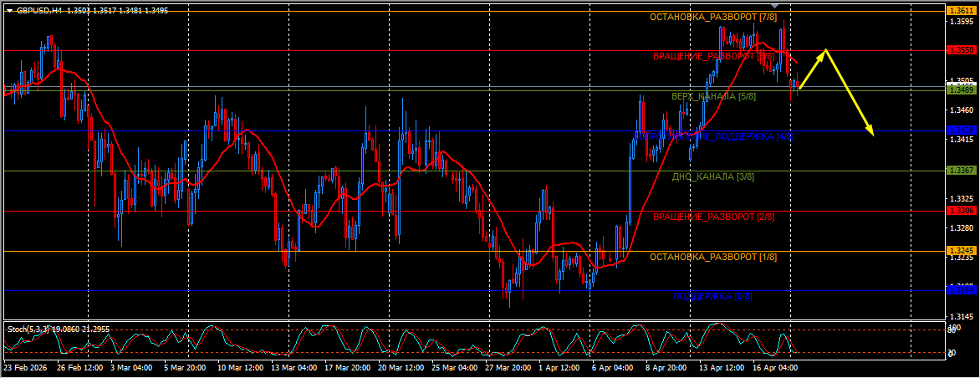Select the ВРАЩЕНИЕ_РАЗВОРОТ [2/8] level label
980x378 pixels.
point(714,217)
